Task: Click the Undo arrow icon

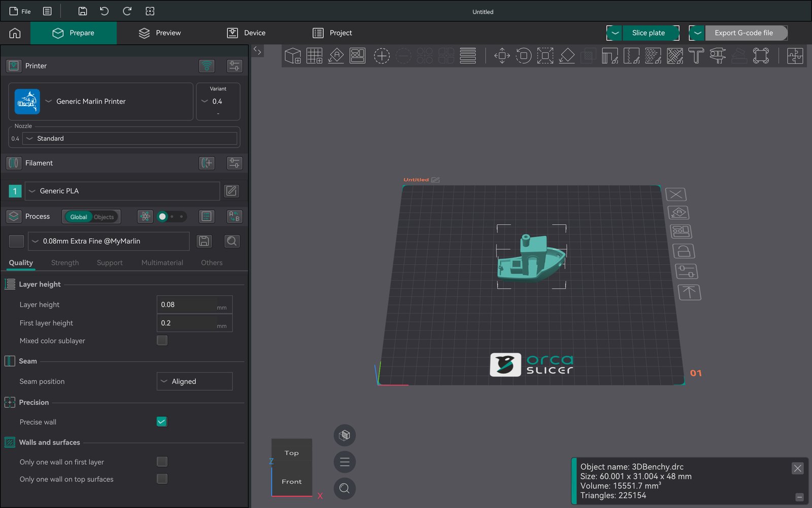Action: coord(105,11)
